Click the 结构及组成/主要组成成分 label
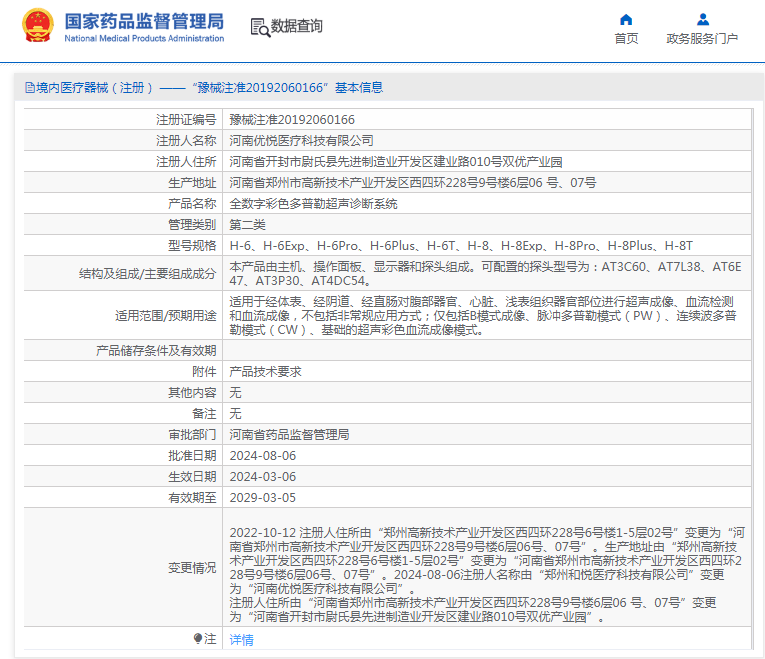The width and height of the screenshot is (765, 659). pyautogui.click(x=147, y=274)
